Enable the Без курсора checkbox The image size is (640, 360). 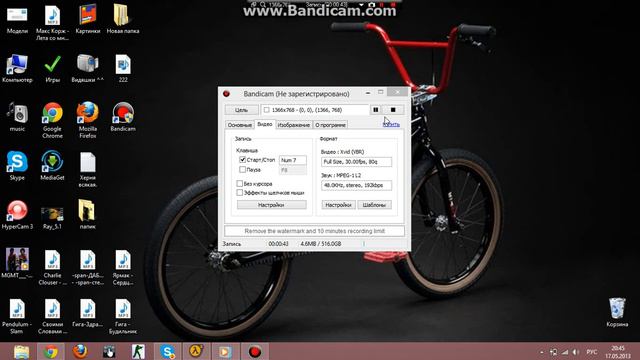(x=240, y=184)
